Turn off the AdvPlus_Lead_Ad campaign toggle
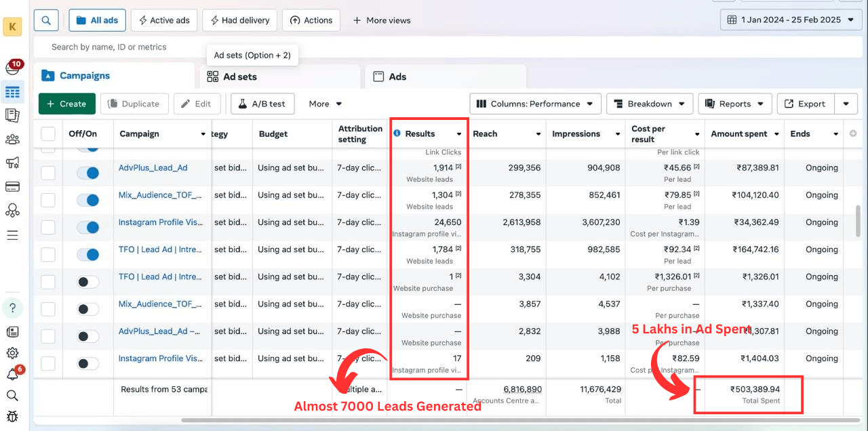The image size is (868, 431). click(88, 173)
